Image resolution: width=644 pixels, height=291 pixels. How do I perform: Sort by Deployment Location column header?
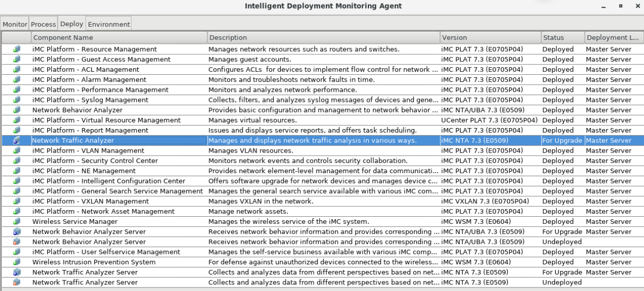(614, 37)
